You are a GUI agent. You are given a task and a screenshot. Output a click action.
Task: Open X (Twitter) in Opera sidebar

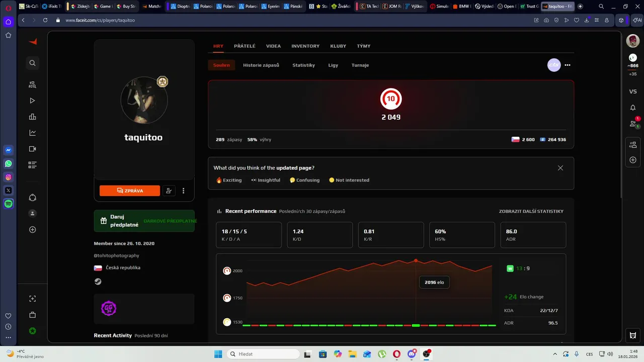8,191
